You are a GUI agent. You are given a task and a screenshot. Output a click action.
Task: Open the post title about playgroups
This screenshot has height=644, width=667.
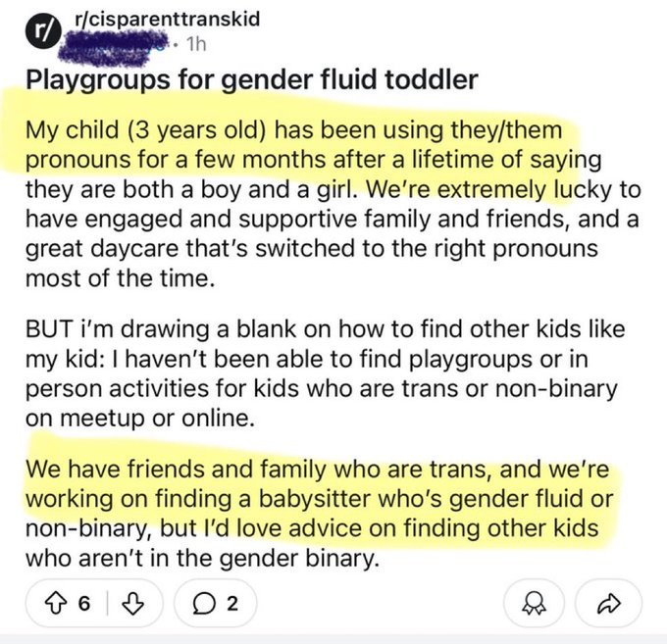[x=251, y=80]
